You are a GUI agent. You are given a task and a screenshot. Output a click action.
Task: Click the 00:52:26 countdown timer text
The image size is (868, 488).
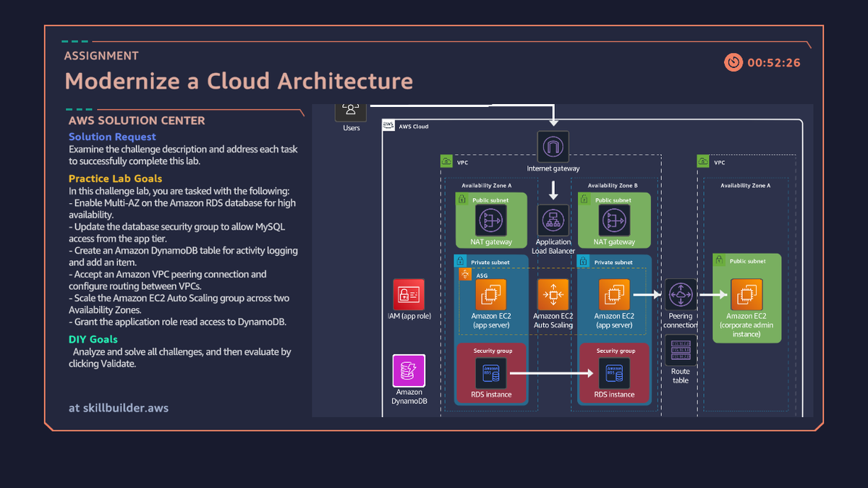pyautogui.click(x=774, y=63)
